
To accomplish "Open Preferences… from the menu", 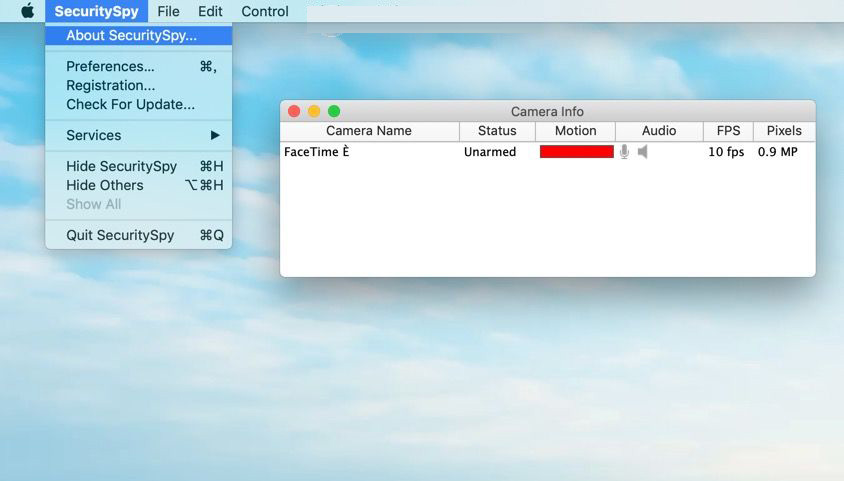I will (138, 66).
